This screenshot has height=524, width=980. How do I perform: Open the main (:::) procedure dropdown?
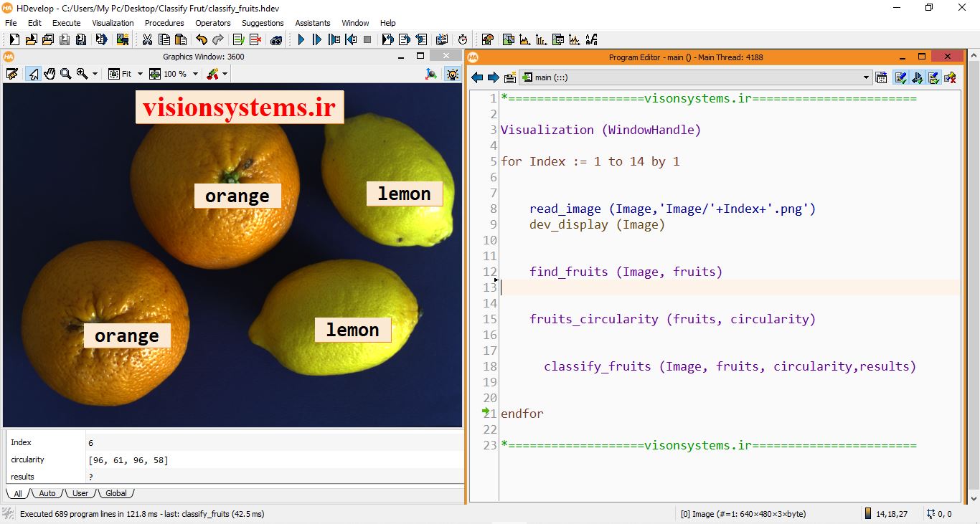point(866,77)
